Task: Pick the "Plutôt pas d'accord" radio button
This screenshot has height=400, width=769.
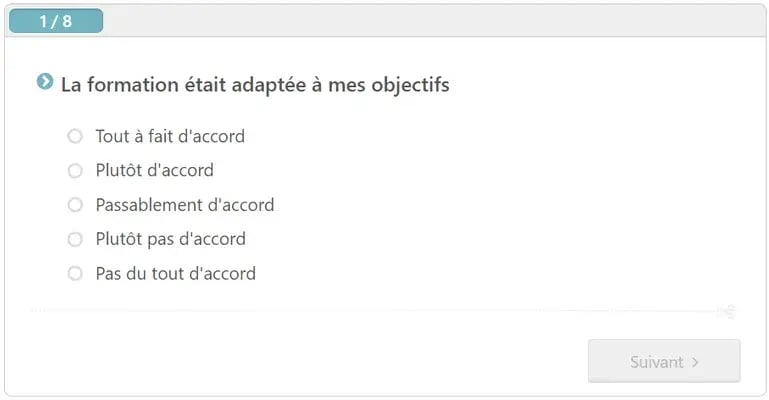Action: click(x=75, y=239)
